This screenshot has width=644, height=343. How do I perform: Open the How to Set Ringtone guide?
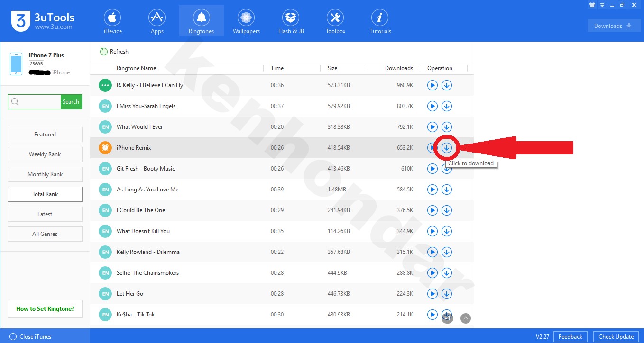(45, 309)
